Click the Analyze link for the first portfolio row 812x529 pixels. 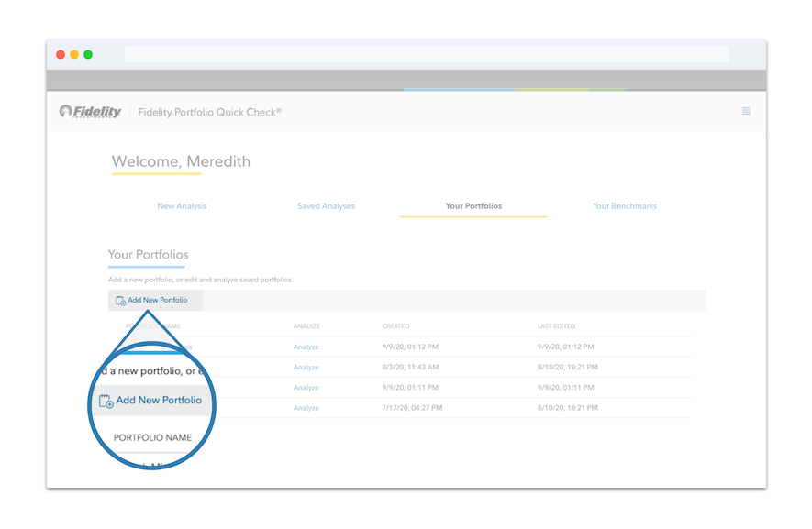click(x=306, y=347)
